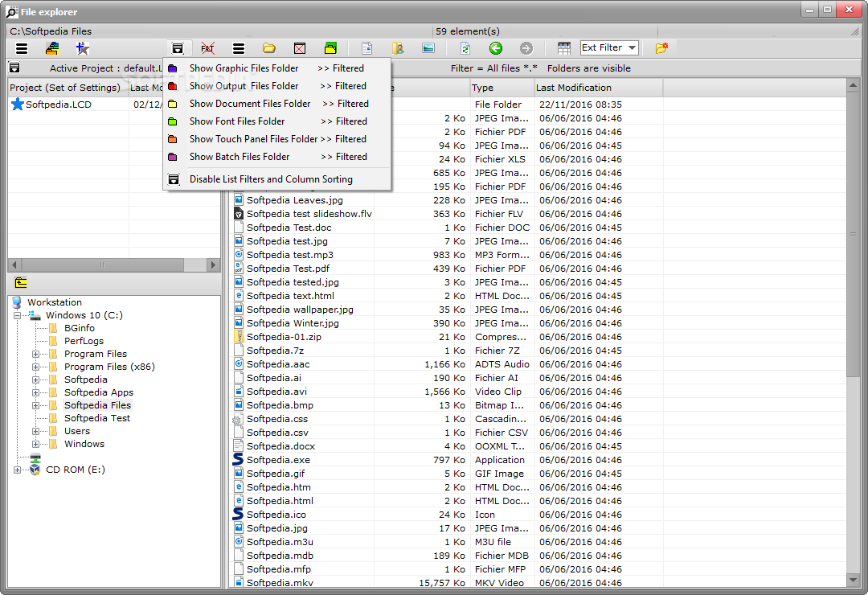Select Show Output Files Folder menu entry
Image resolution: width=868 pixels, height=595 pixels.
276,86
